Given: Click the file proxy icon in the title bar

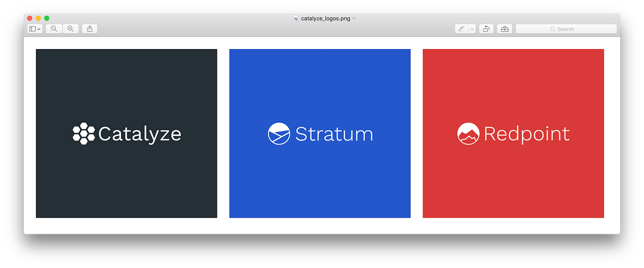Looking at the screenshot, I should coord(296,18).
